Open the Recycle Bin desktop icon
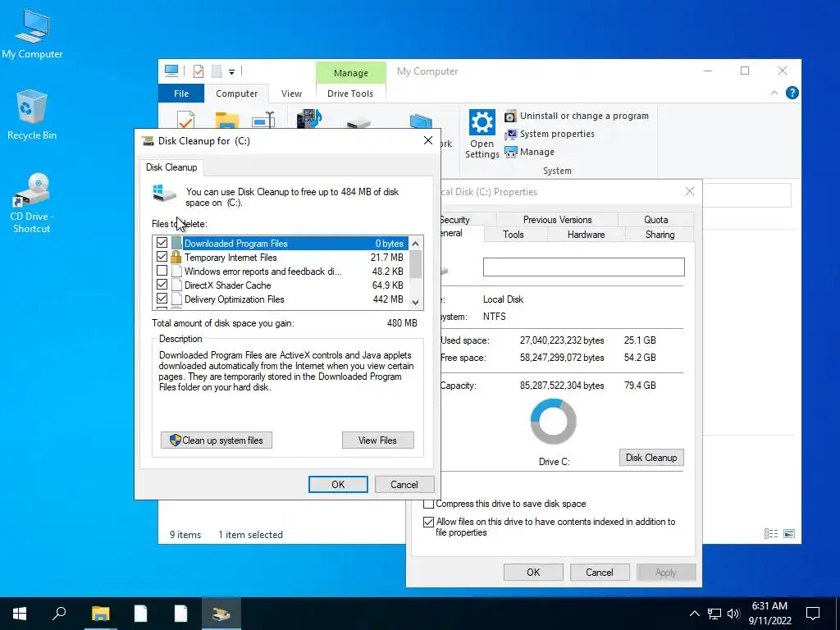This screenshot has height=630, width=840. [x=32, y=115]
